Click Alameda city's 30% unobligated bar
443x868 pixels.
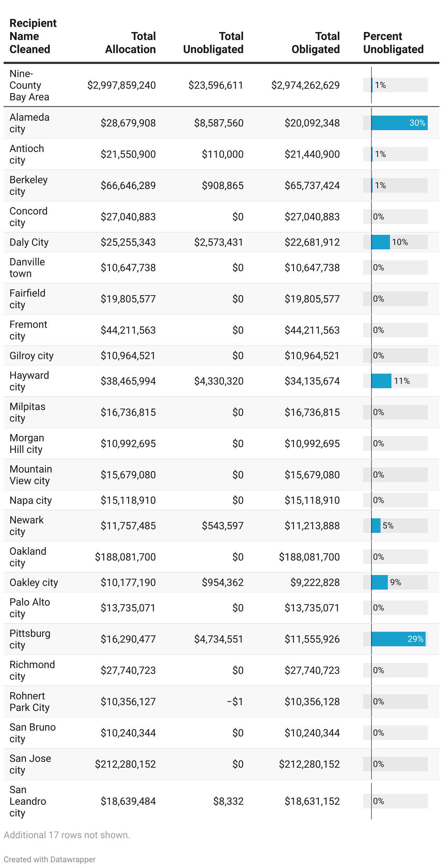[399, 123]
